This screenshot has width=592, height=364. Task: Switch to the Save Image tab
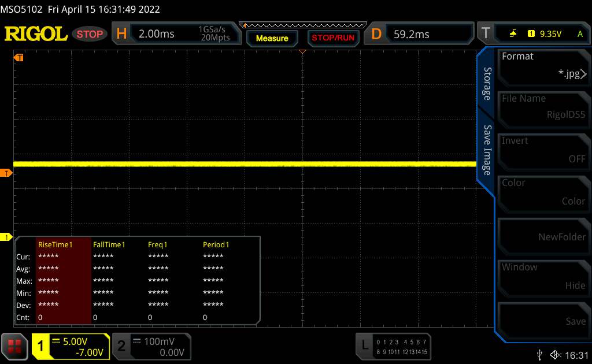(x=487, y=150)
